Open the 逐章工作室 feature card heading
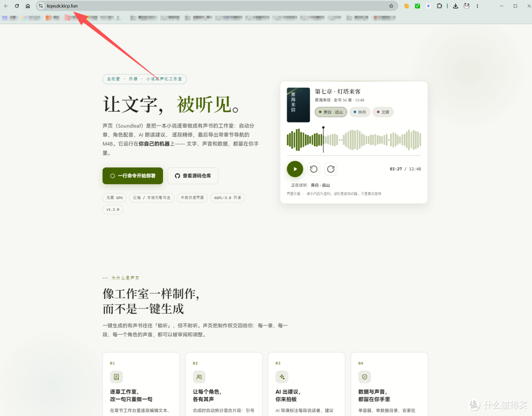 [x=131, y=395]
